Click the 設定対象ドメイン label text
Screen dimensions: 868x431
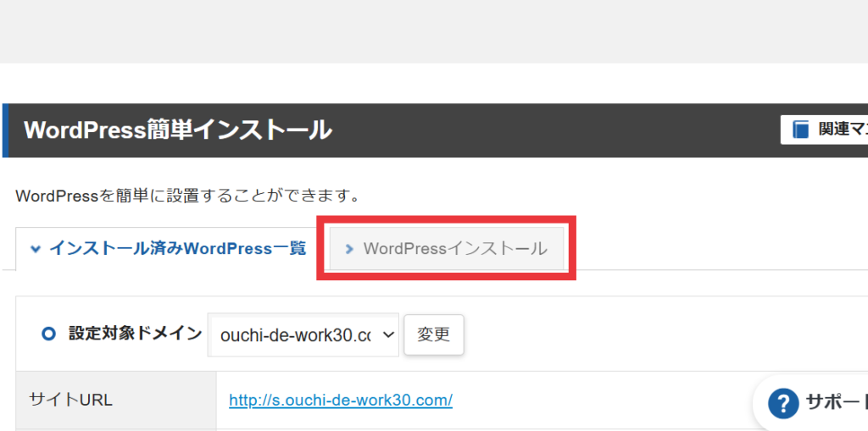(135, 334)
